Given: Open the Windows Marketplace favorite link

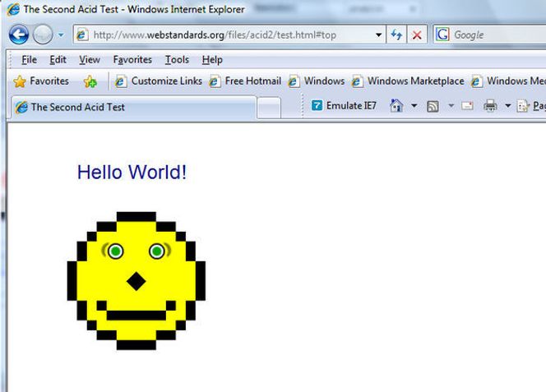Looking at the screenshot, I should pos(408,81).
